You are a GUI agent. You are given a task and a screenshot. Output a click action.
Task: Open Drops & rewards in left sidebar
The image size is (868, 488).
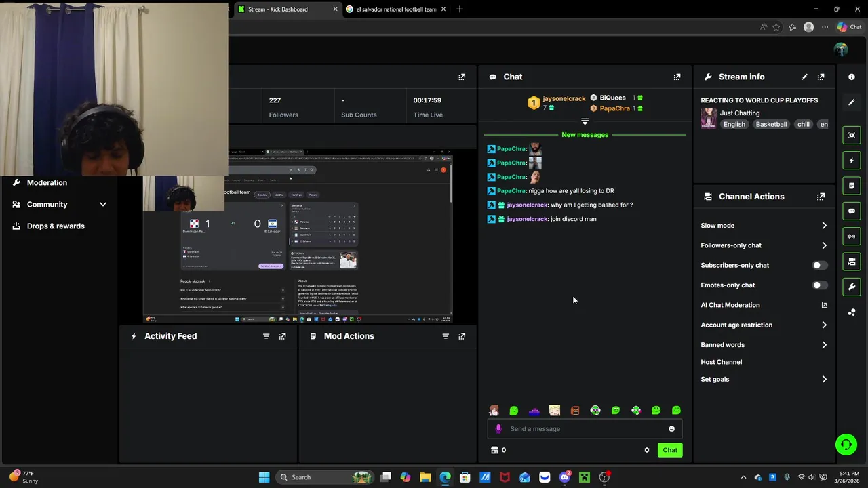[56, 226]
